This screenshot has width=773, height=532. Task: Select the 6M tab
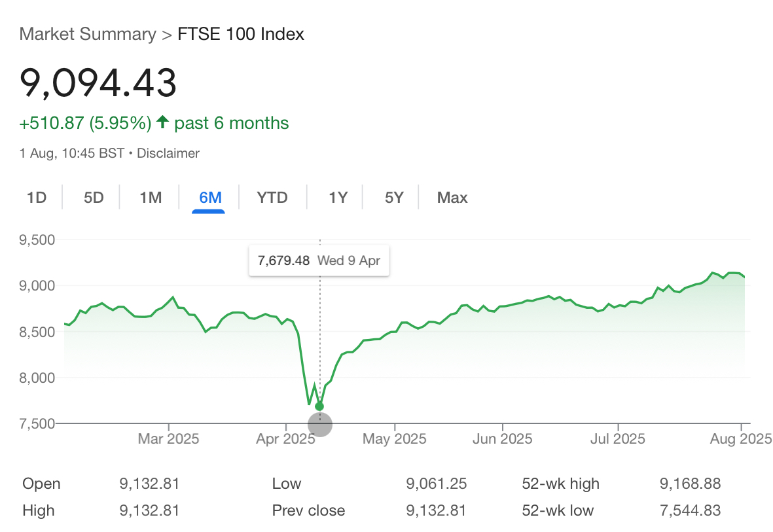pos(210,198)
